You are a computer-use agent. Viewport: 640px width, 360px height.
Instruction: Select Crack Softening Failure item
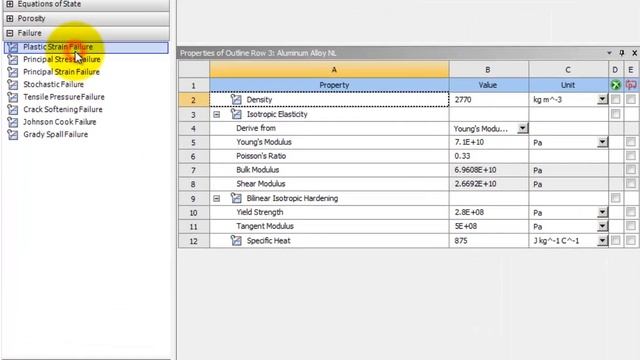click(63, 110)
